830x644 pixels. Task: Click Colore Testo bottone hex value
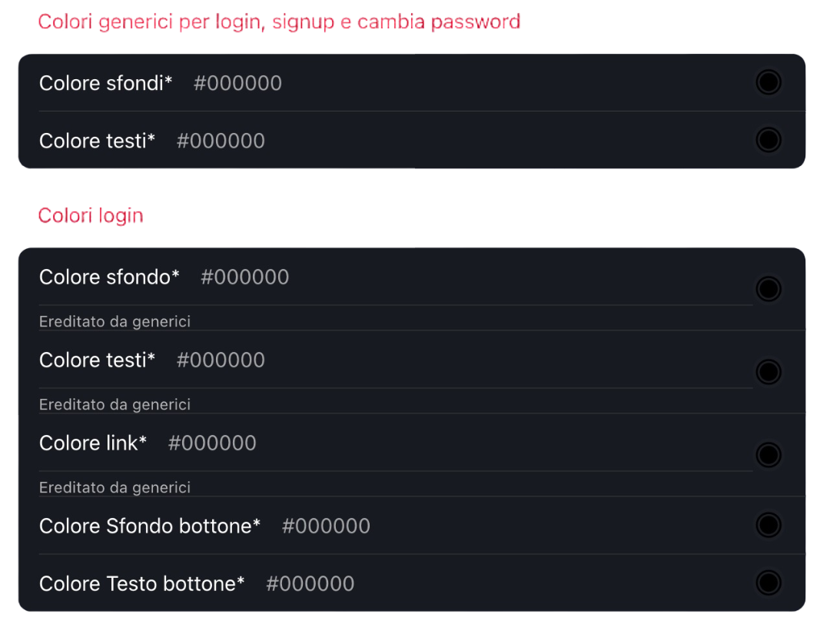click(310, 584)
